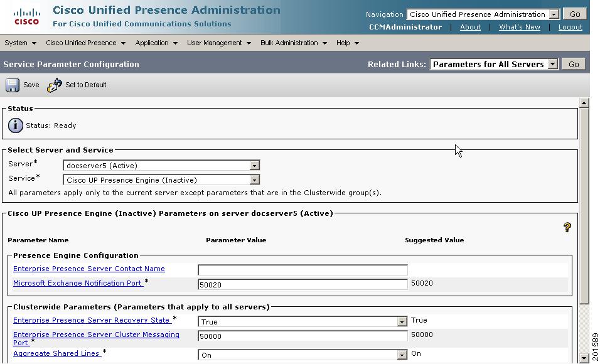Open the Navigation dropdown

pos(483,14)
